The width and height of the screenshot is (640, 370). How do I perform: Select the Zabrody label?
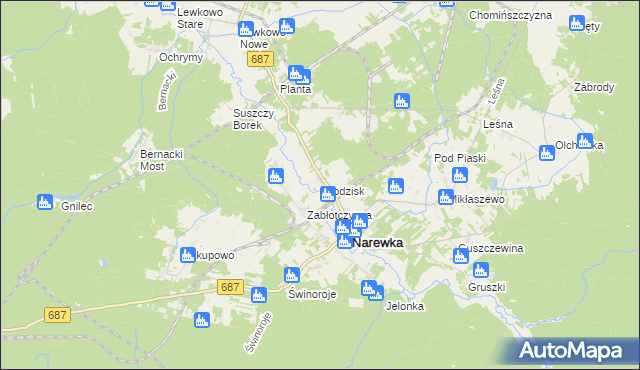click(594, 87)
